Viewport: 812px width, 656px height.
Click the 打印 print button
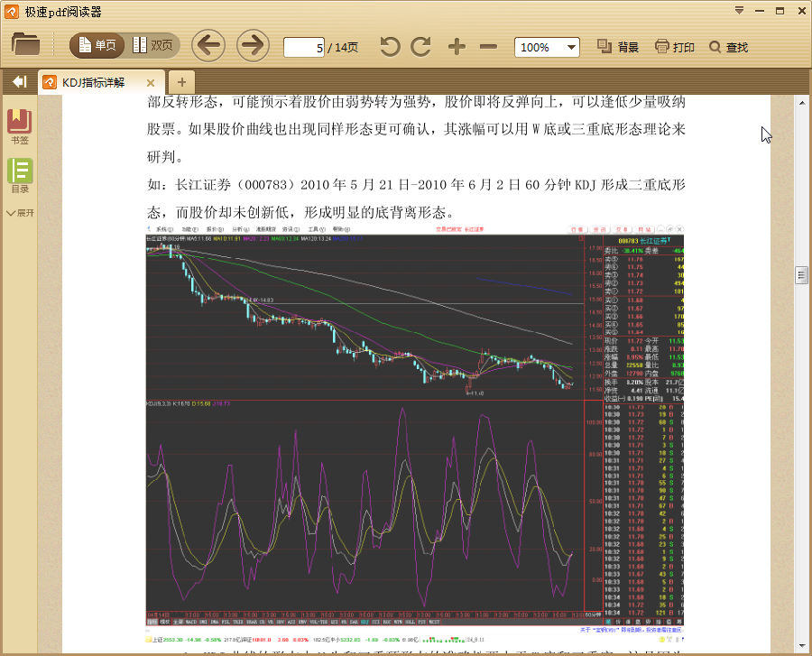[674, 47]
